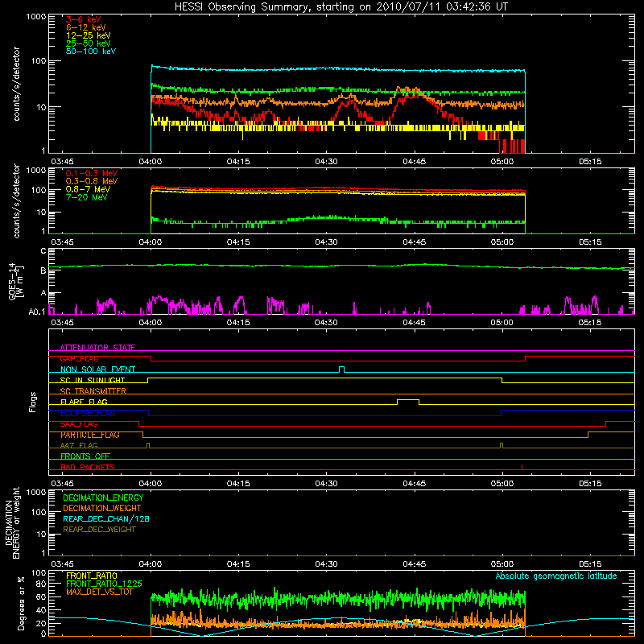Click the AAZ_FLAG label
The height and width of the screenshot is (644, 644).
[79, 445]
